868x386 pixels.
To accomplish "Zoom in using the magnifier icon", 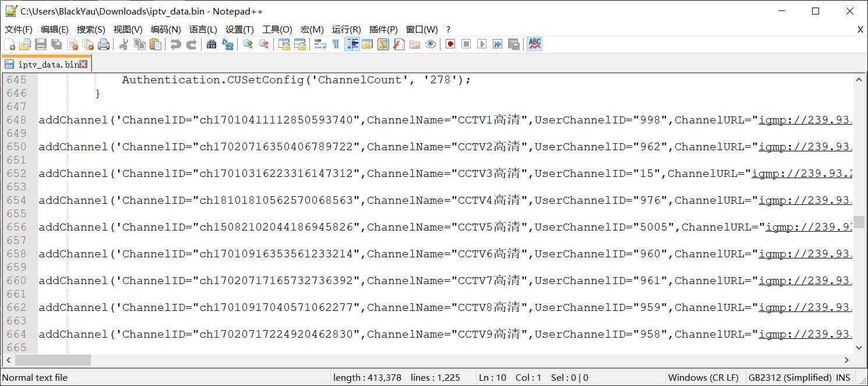I will pos(248,44).
